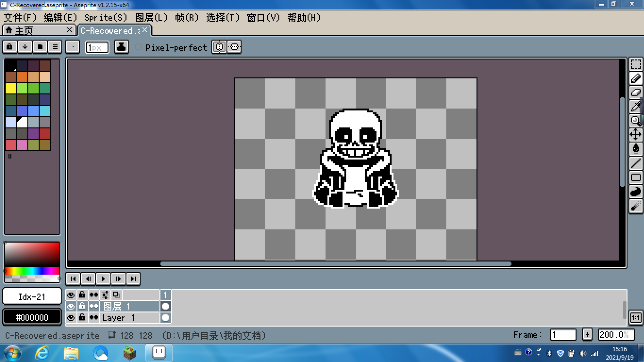Viewport: 644px width, 362px height.
Task: Open continuous layers option in timeline header
Action: coord(94,295)
